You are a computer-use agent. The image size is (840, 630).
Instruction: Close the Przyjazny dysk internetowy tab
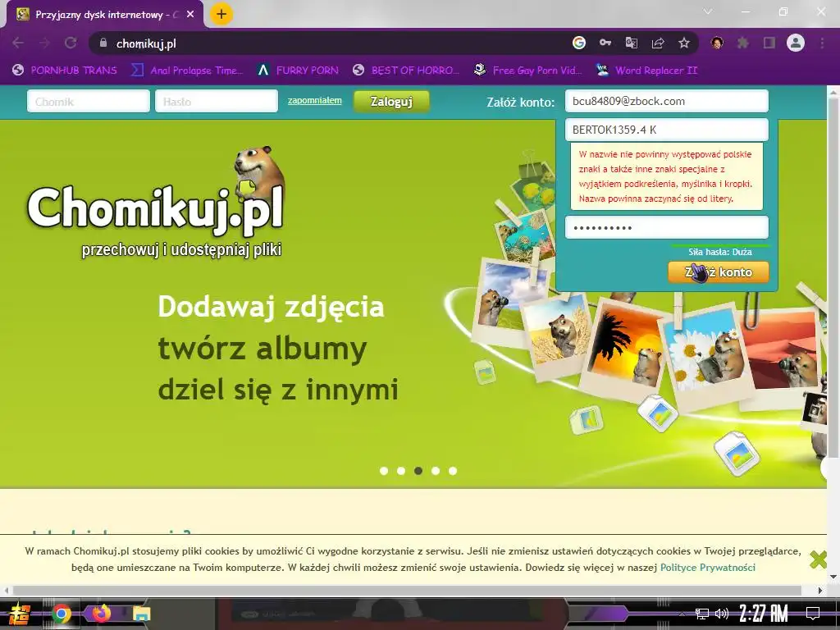pyautogui.click(x=190, y=15)
